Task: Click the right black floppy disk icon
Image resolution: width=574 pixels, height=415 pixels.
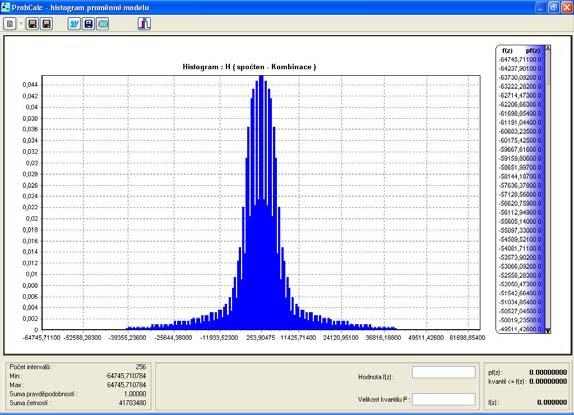Action: (x=46, y=24)
